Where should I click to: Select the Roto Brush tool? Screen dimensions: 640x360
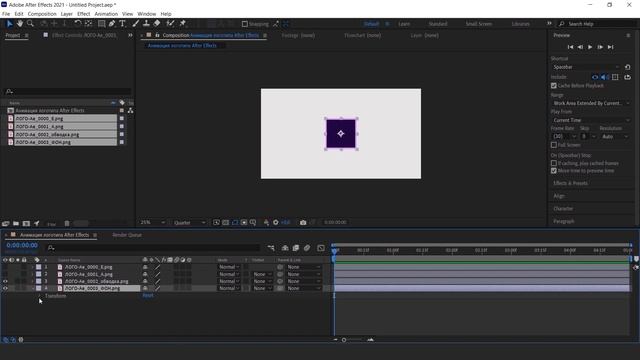point(171,24)
